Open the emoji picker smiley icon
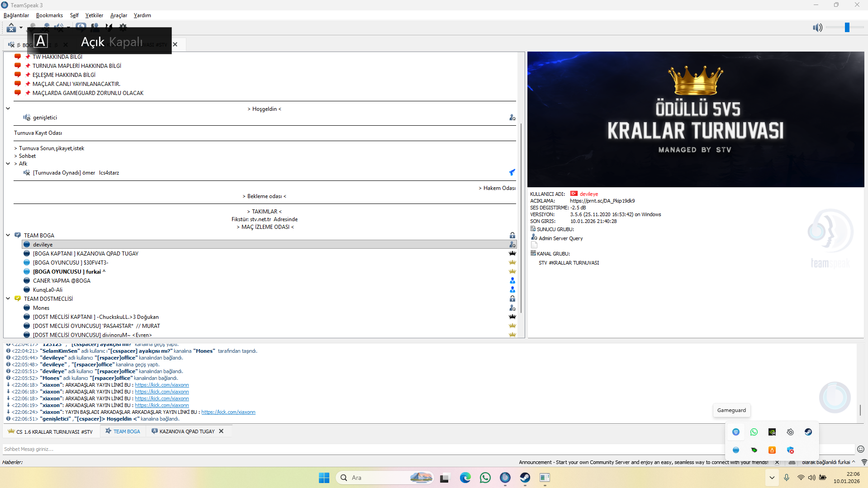The width and height of the screenshot is (868, 488). 861,449
